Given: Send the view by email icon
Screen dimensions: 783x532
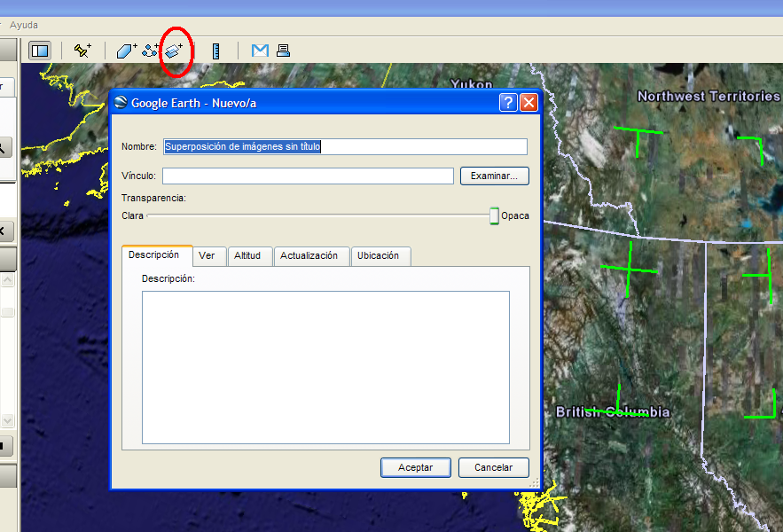Looking at the screenshot, I should point(260,51).
